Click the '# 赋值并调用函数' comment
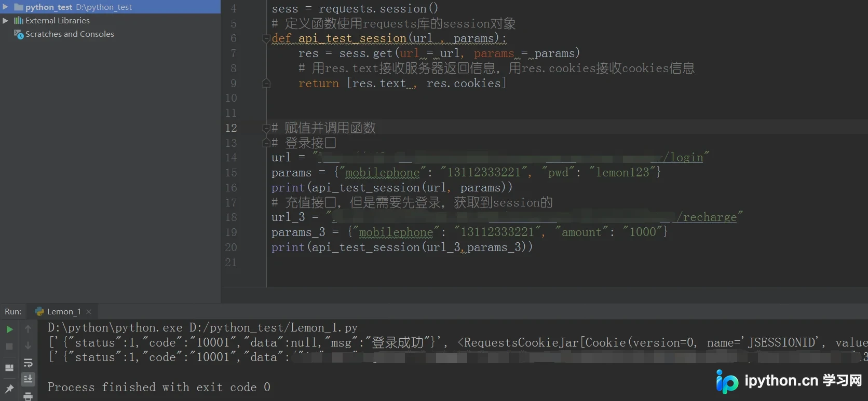This screenshot has width=868, height=401. [323, 128]
